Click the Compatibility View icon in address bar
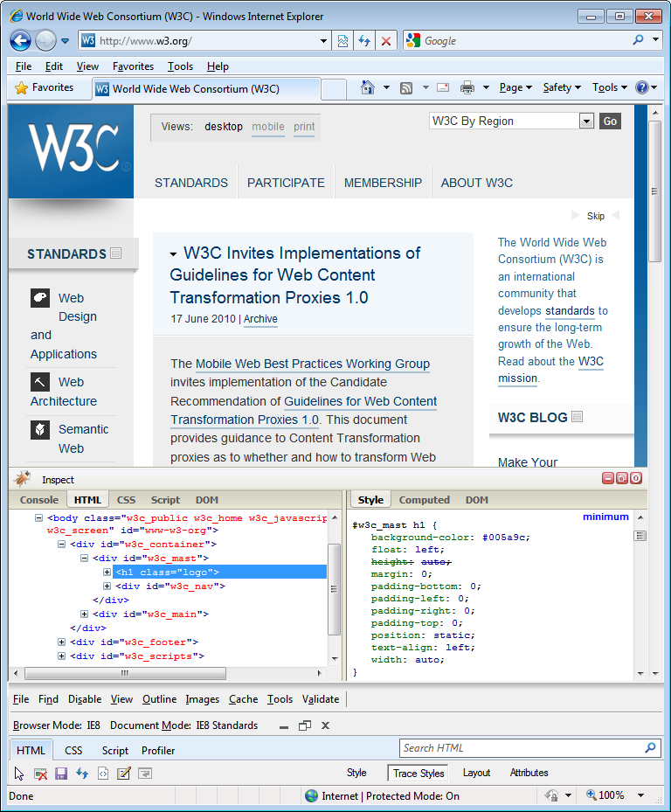The width and height of the screenshot is (671, 812). coord(342,41)
